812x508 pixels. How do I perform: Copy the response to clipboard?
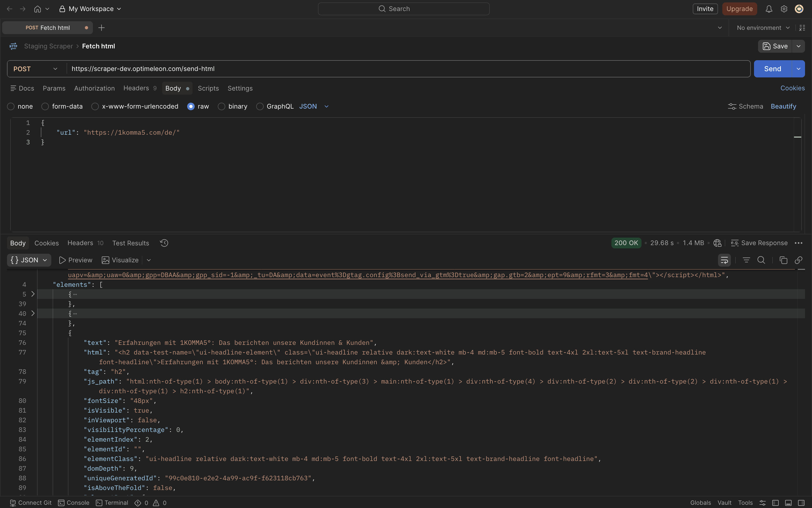784,260
